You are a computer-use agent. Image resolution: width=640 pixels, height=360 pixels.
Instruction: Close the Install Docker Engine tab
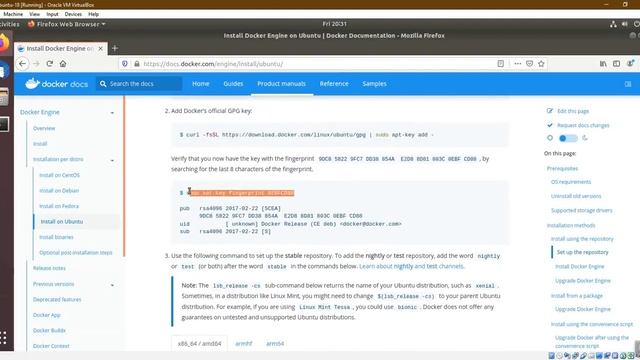click(x=100, y=48)
